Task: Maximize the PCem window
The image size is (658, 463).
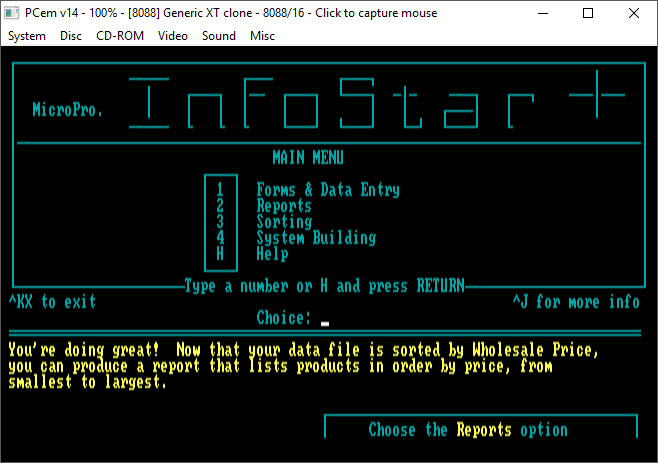Action: (588, 13)
